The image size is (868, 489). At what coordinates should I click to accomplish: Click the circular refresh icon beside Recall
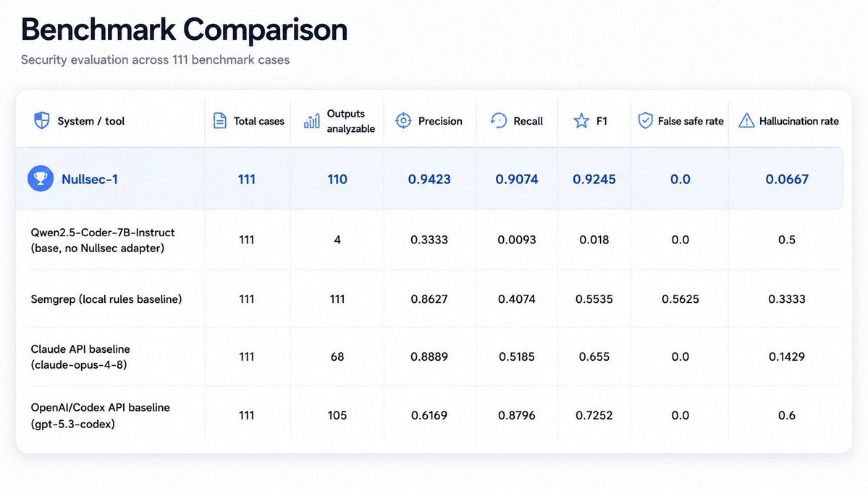tap(499, 121)
